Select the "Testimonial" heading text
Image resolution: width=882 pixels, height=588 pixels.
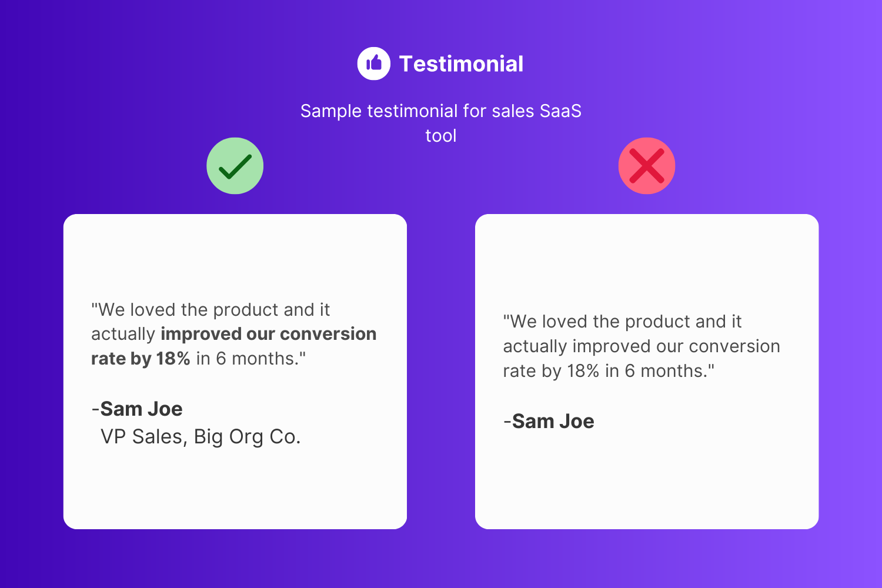[x=461, y=64]
